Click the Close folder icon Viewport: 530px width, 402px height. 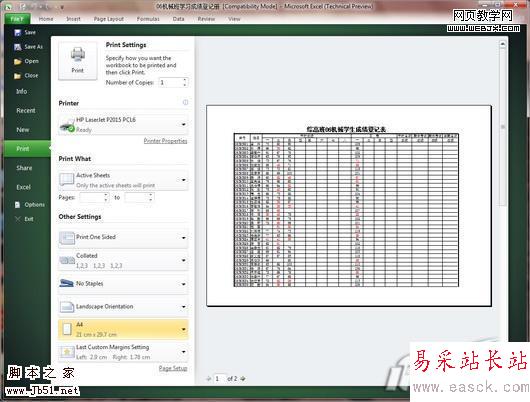pos(18,76)
